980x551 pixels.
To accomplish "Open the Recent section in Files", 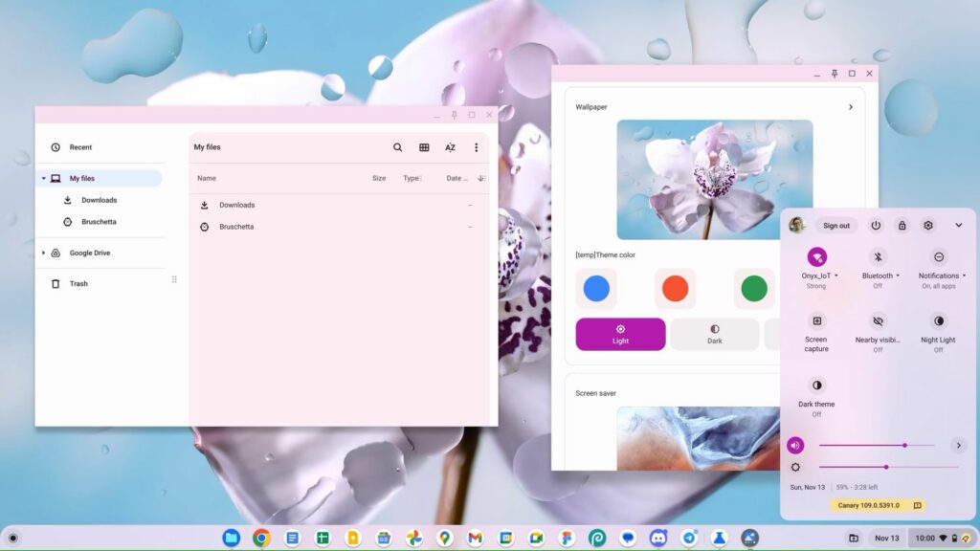I will point(80,147).
